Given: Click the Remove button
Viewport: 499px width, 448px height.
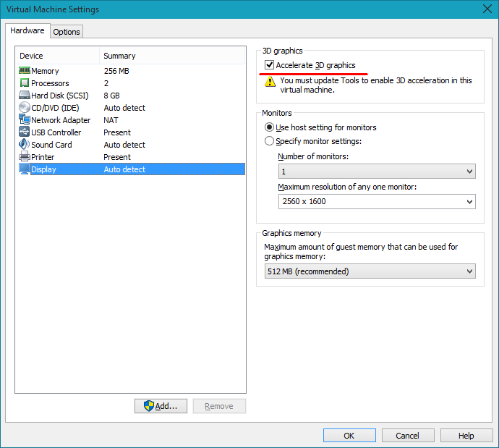Looking at the screenshot, I should click(x=219, y=406).
